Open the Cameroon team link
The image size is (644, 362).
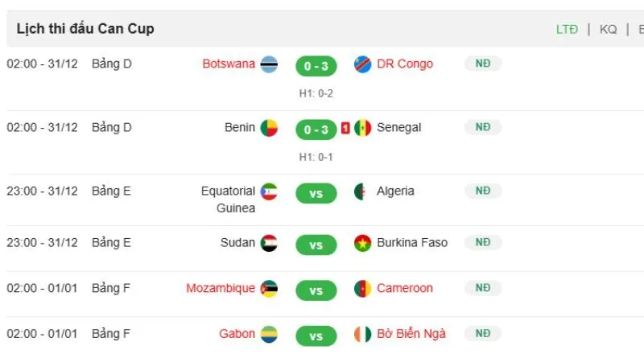point(405,288)
